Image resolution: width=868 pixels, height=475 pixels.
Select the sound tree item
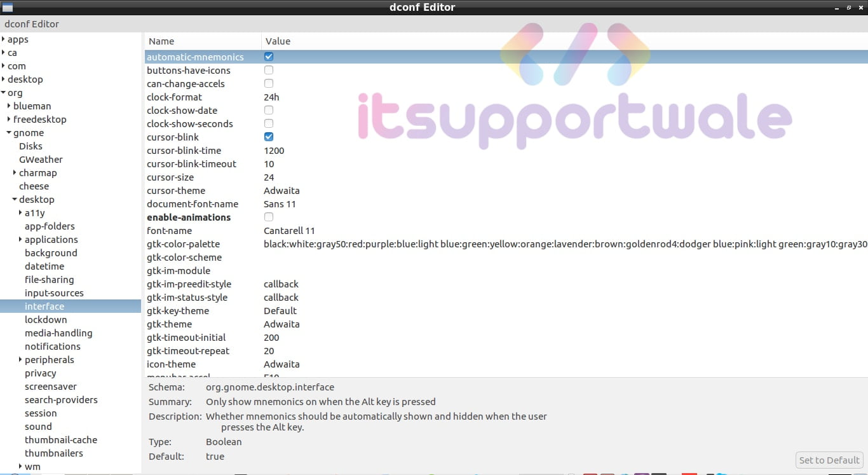click(38, 426)
